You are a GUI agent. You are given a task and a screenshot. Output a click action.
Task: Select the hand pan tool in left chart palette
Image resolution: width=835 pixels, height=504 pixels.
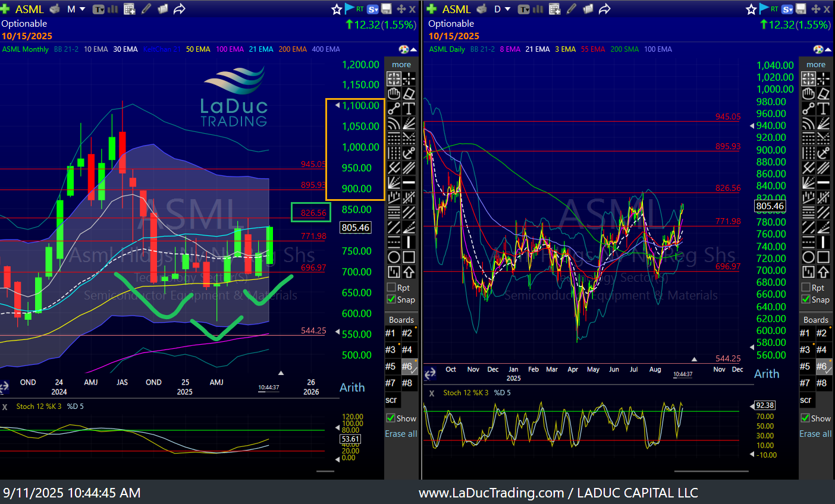(x=393, y=93)
